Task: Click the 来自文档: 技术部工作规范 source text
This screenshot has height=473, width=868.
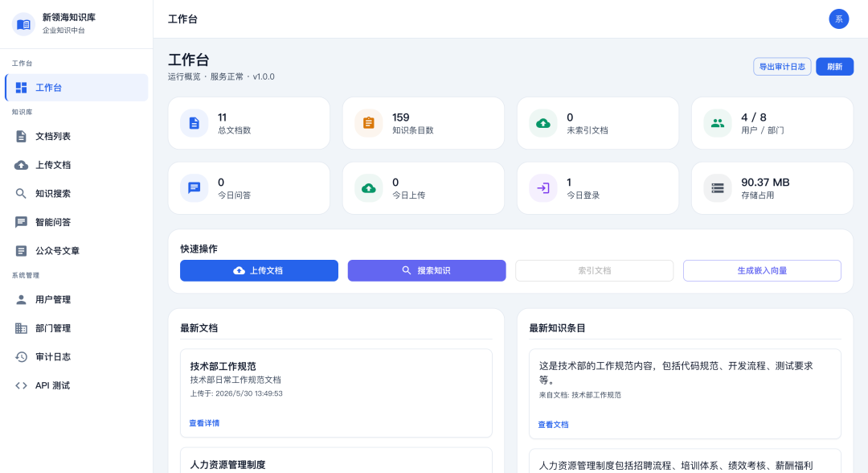Action: [x=580, y=395]
